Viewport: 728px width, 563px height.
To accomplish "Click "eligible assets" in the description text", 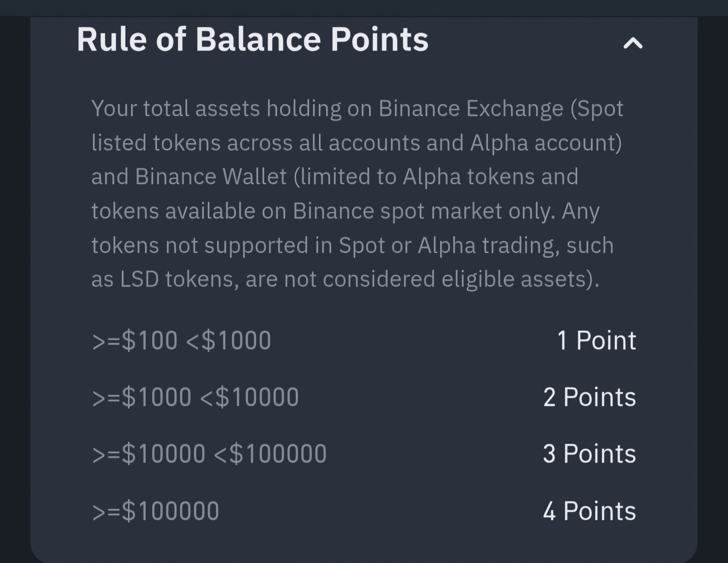I will [513, 279].
